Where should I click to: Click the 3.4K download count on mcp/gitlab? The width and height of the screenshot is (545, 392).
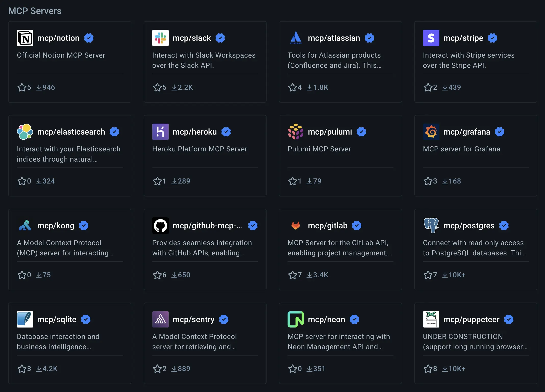[321, 275]
